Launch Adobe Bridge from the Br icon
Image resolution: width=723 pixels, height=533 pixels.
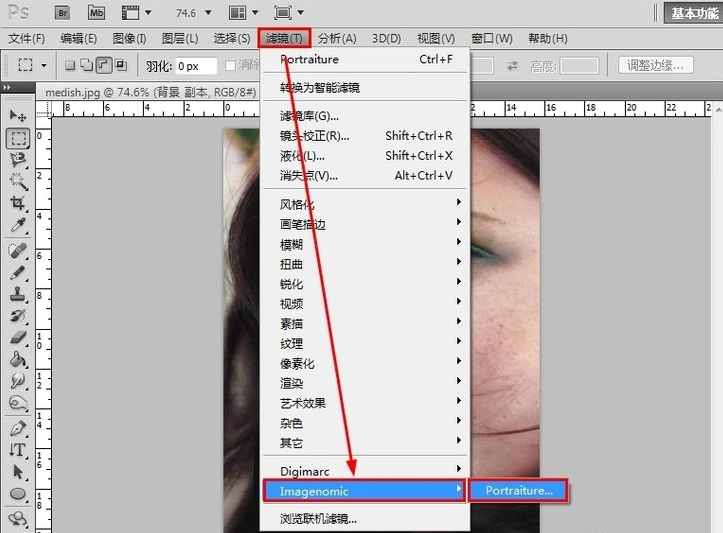[62, 12]
